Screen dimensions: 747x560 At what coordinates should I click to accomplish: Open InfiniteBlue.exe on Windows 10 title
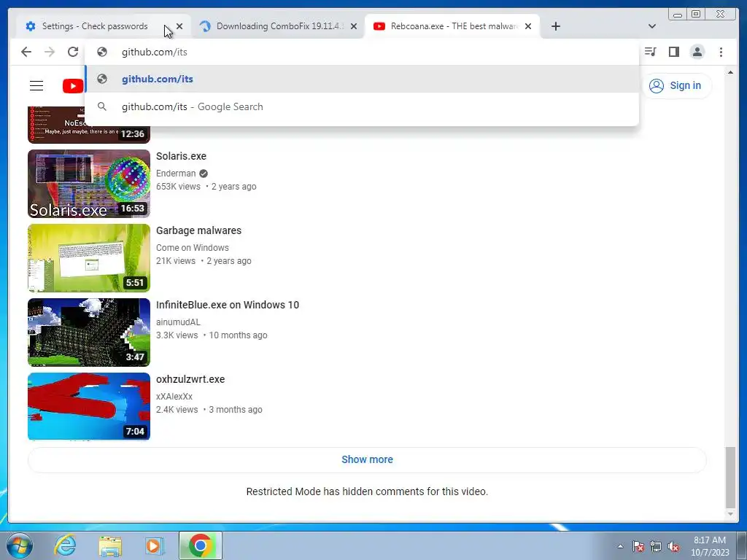point(228,305)
